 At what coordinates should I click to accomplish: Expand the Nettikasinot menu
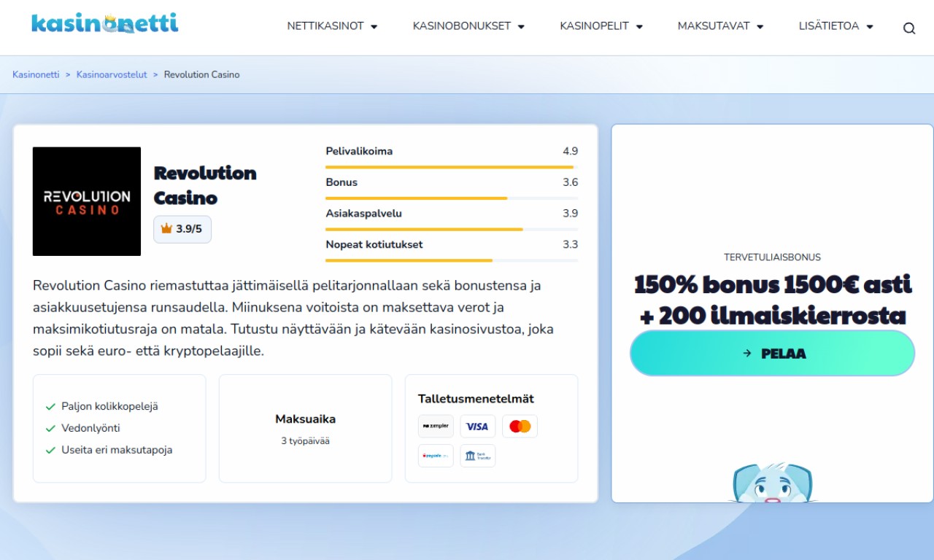point(332,26)
